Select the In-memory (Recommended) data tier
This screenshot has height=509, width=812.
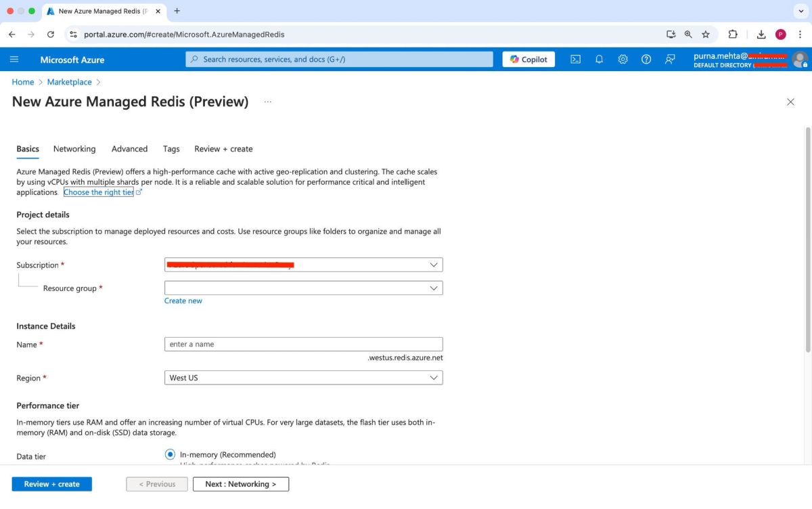(170, 454)
